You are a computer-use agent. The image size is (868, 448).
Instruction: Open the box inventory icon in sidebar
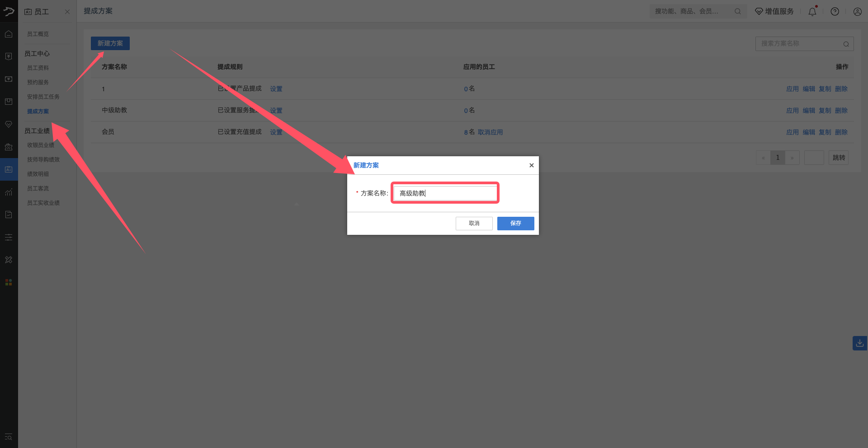tap(9, 102)
